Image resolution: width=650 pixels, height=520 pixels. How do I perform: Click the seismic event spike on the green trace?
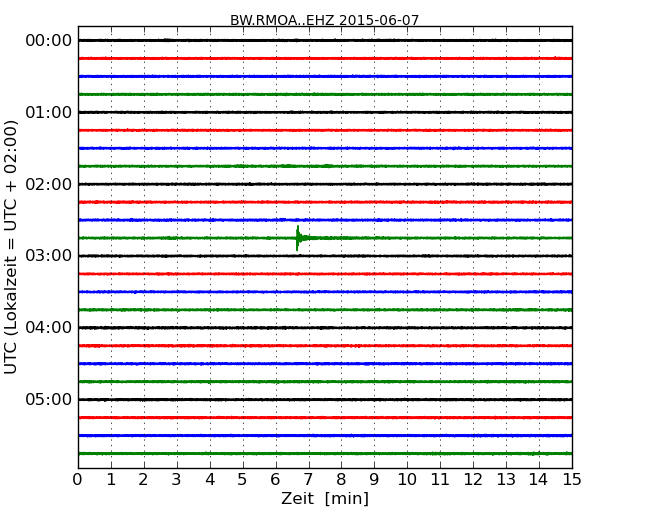pyautogui.click(x=298, y=238)
